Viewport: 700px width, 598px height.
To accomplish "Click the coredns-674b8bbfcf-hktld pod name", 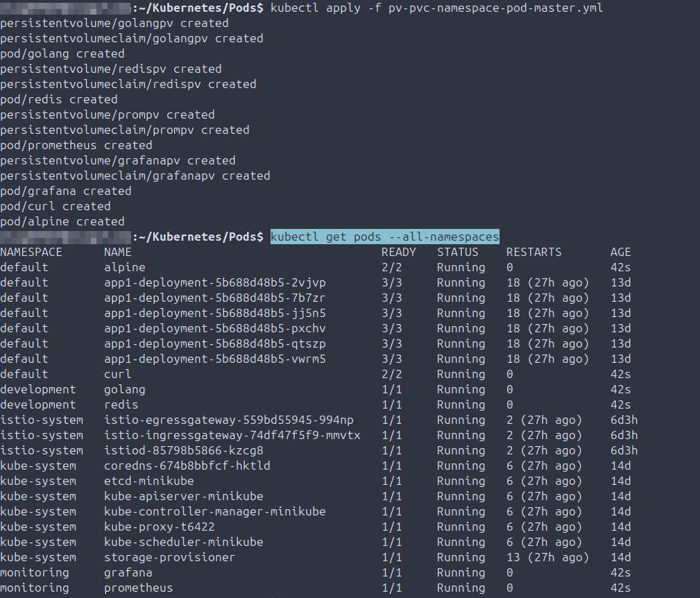I will coord(187,466).
